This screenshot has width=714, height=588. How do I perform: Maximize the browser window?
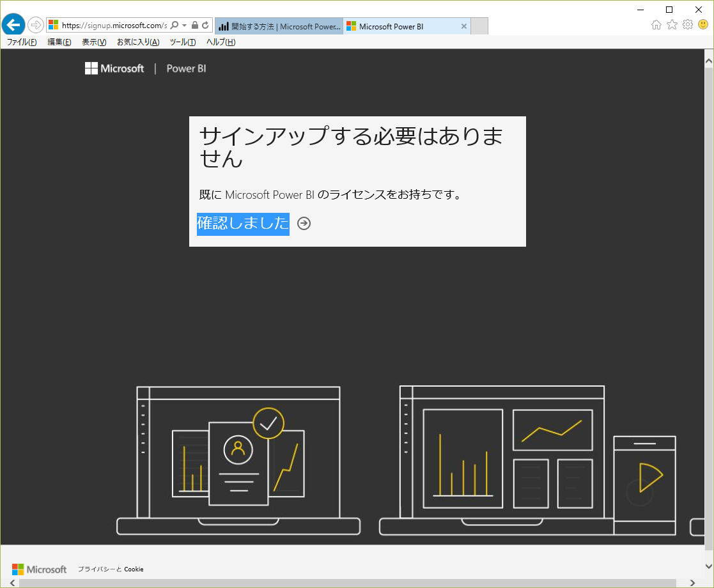[x=669, y=10]
